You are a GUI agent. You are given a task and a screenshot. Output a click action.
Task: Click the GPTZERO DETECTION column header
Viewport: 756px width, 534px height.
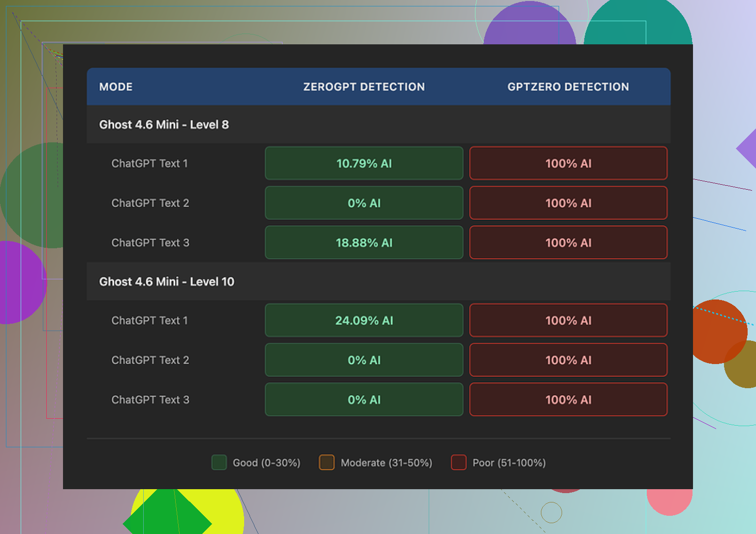[x=568, y=87]
